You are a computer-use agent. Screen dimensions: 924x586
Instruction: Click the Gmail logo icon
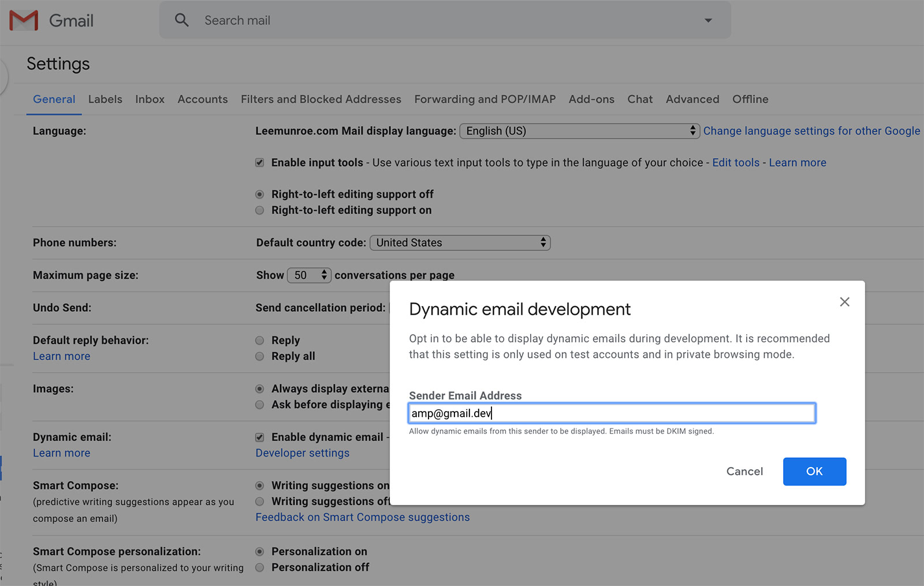[x=24, y=21]
